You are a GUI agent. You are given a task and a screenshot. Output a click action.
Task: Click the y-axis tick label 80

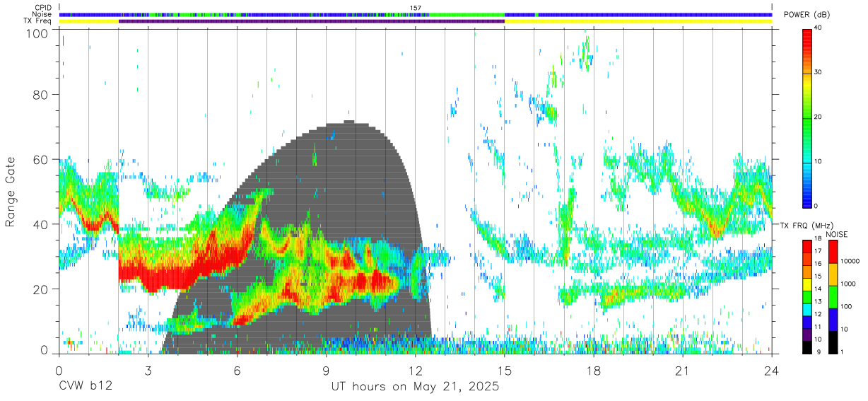pos(40,95)
